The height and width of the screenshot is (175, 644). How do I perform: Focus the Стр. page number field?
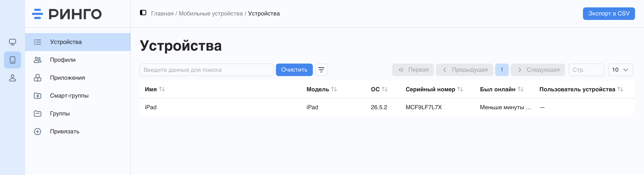(x=586, y=70)
